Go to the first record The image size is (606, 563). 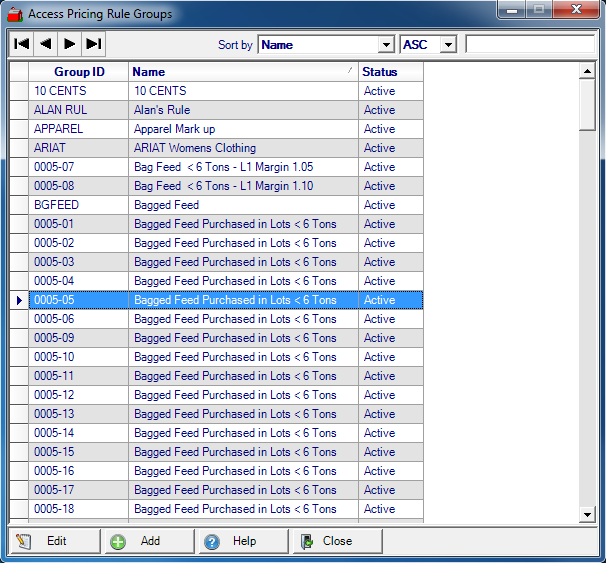(x=21, y=44)
